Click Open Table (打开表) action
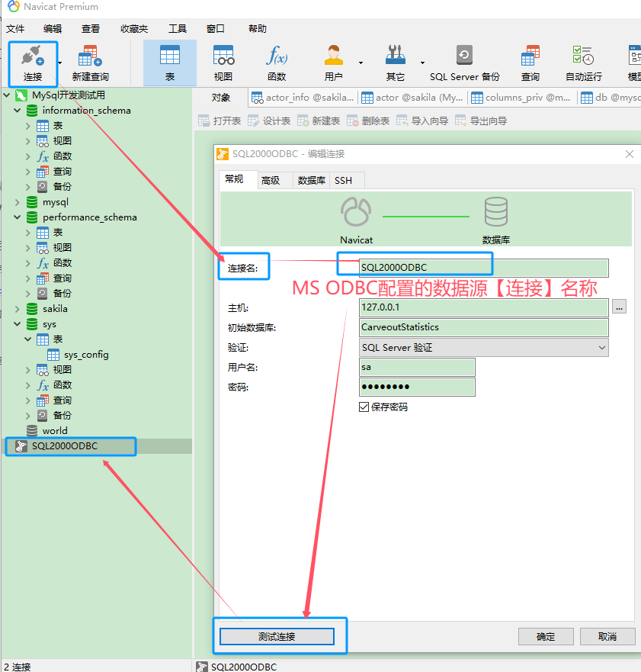Image resolution: width=641 pixels, height=672 pixels. [220, 121]
